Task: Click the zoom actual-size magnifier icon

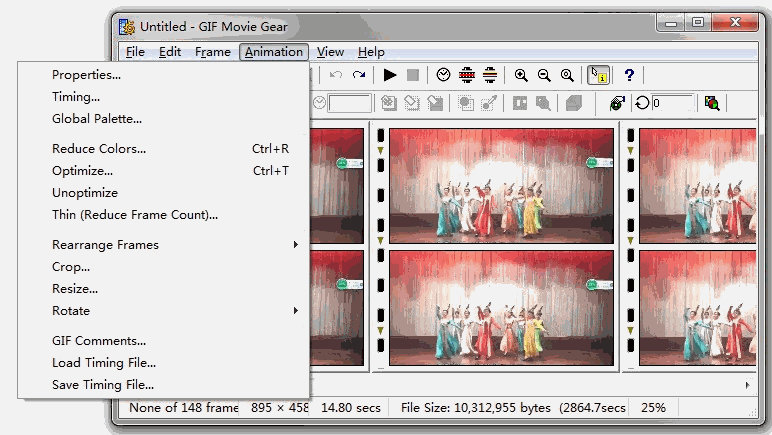Action: click(x=567, y=75)
